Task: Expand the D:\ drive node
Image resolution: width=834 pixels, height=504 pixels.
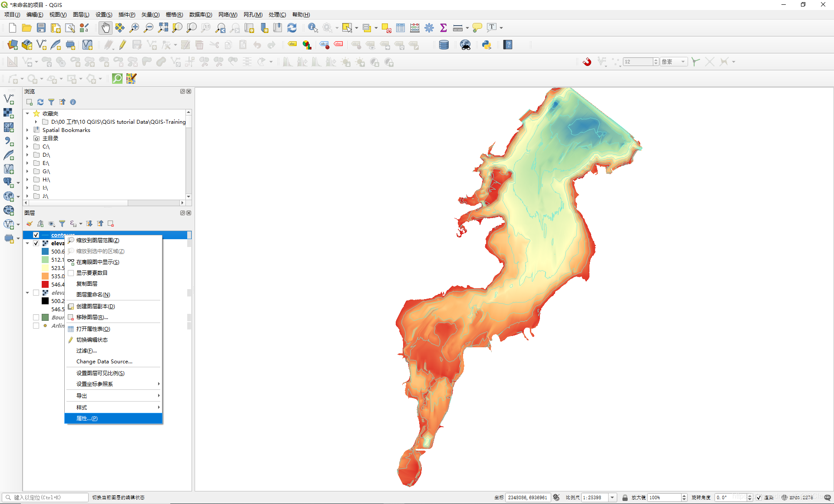Action: click(27, 155)
